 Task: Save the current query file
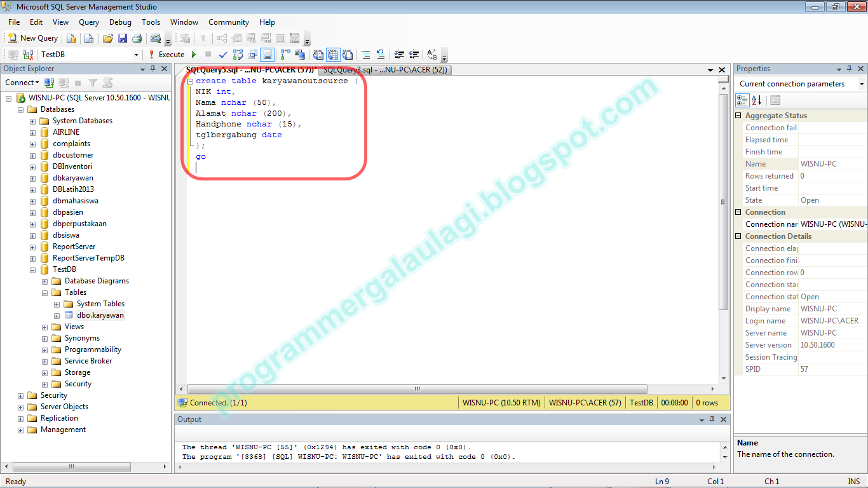122,37
